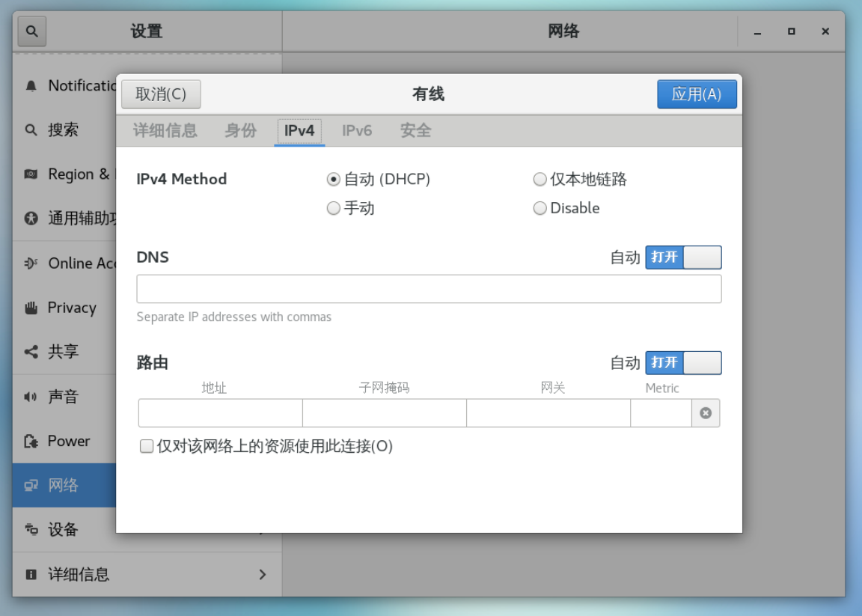Click the sharing icon in sidebar
Image resolution: width=862 pixels, height=616 pixels.
click(x=31, y=352)
